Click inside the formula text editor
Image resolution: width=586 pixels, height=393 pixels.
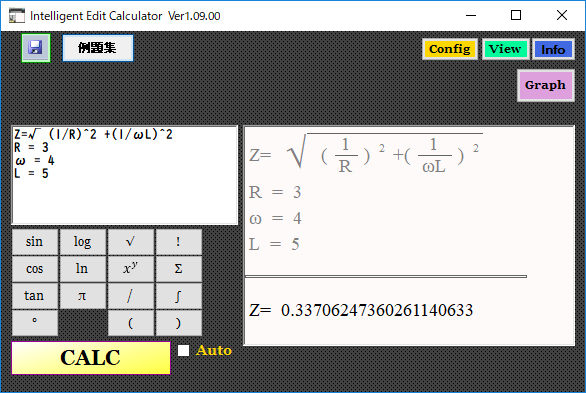tap(125, 175)
